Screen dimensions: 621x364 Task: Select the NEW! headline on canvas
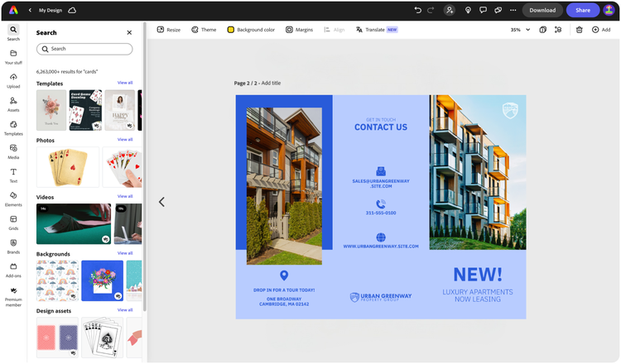[x=478, y=274]
